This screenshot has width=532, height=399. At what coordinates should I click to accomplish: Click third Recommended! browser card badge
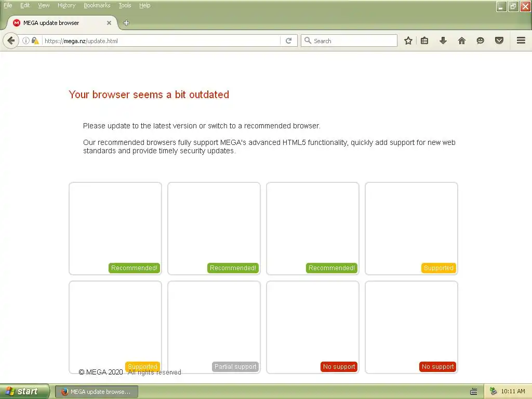click(x=331, y=268)
